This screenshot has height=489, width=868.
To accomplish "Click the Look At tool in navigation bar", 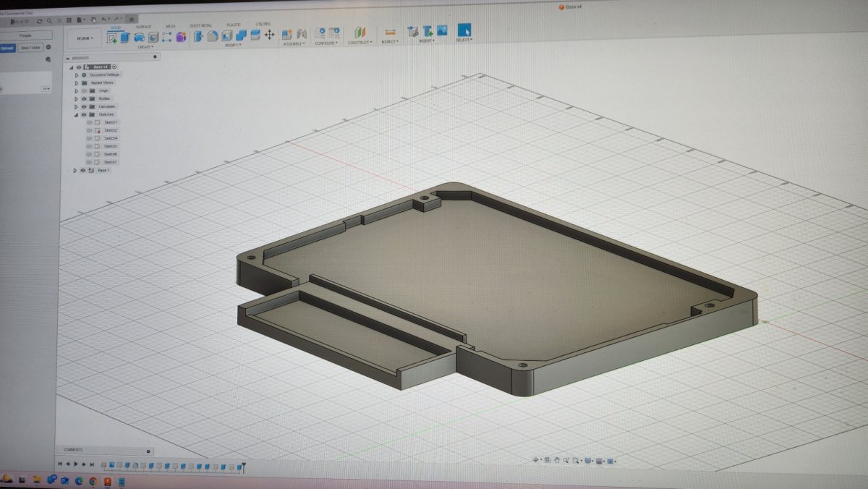I will 548,460.
